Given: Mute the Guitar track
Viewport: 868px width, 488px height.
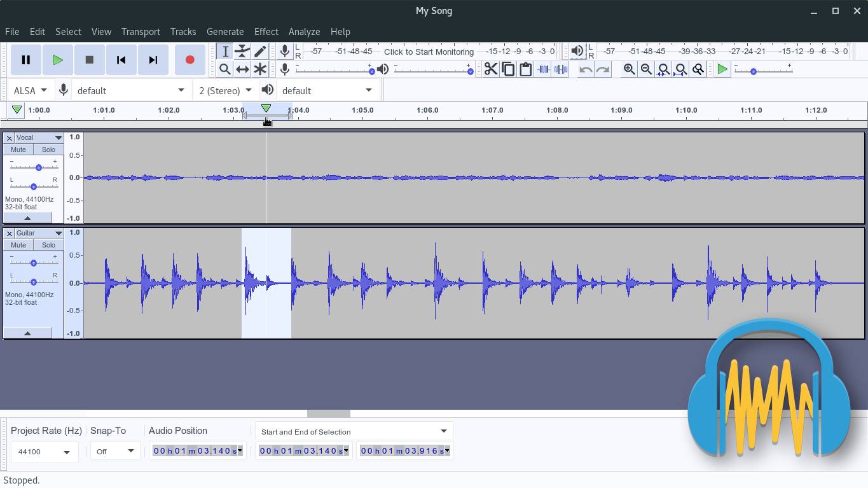Looking at the screenshot, I should (18, 245).
